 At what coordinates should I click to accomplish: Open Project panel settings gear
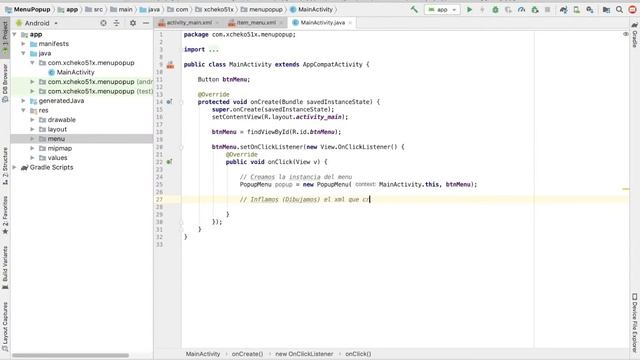tap(133, 23)
